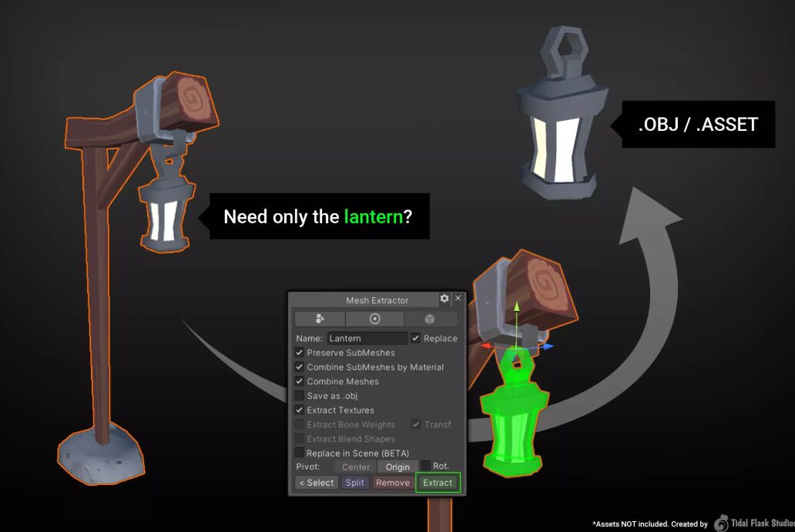Viewport: 795px width, 532px height.
Task: Click the Split button
Action: (x=355, y=483)
